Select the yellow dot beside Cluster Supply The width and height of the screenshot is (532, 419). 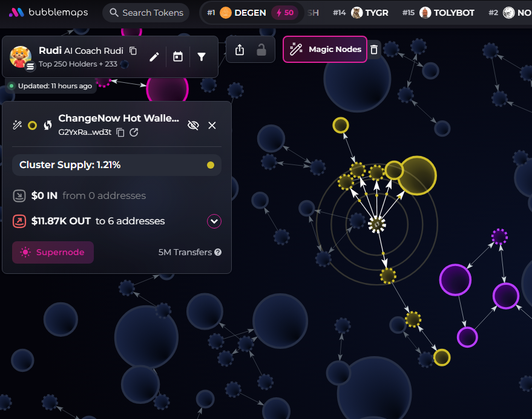click(211, 165)
